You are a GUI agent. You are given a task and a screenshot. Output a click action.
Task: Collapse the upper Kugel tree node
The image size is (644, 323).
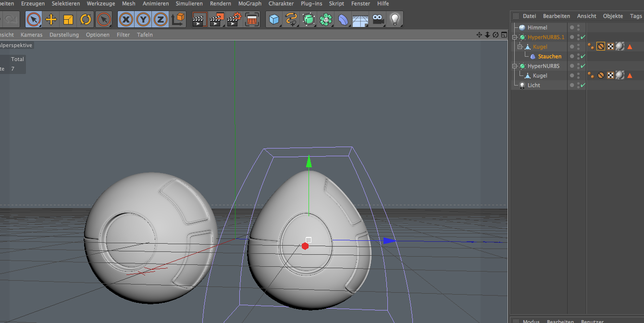pos(520,47)
